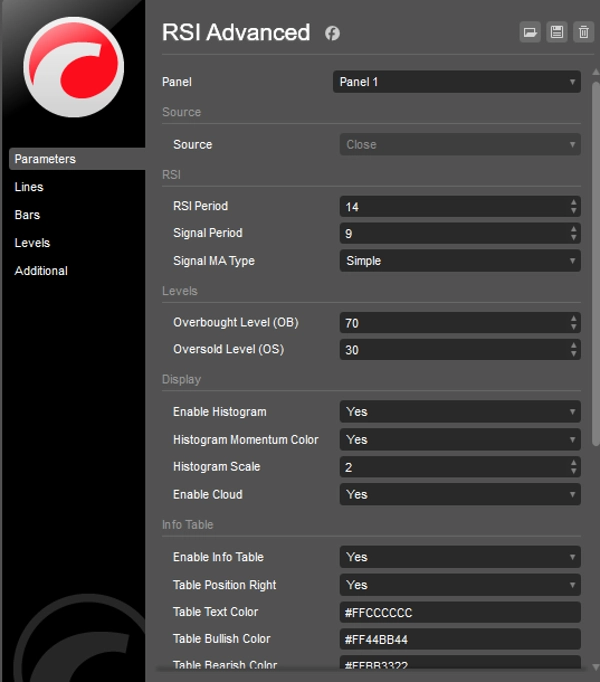This screenshot has width=600, height=682.
Task: Go to the Levels tab
Action: [x=32, y=243]
